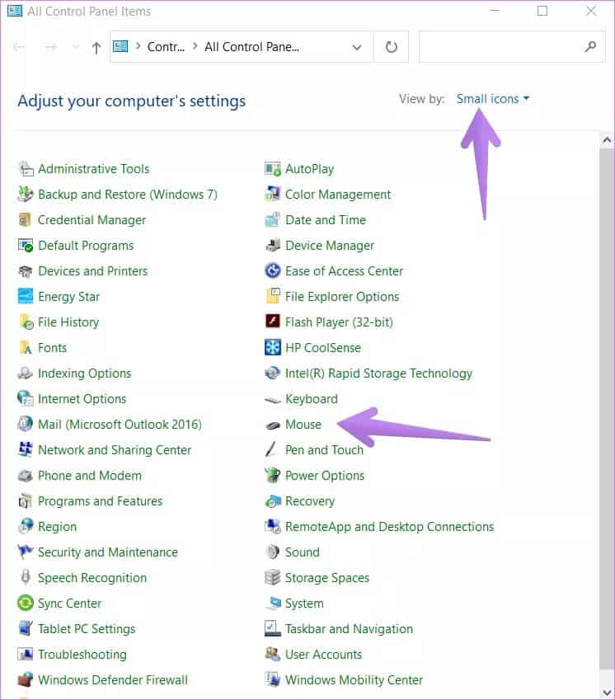Click the Color Management icon
This screenshot has width=615, height=700.
tap(273, 195)
